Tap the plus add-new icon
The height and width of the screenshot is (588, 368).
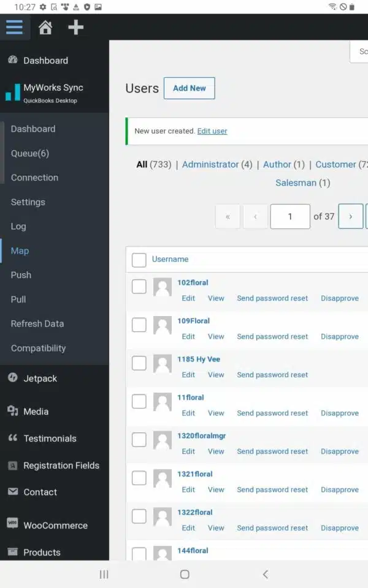coord(75,28)
